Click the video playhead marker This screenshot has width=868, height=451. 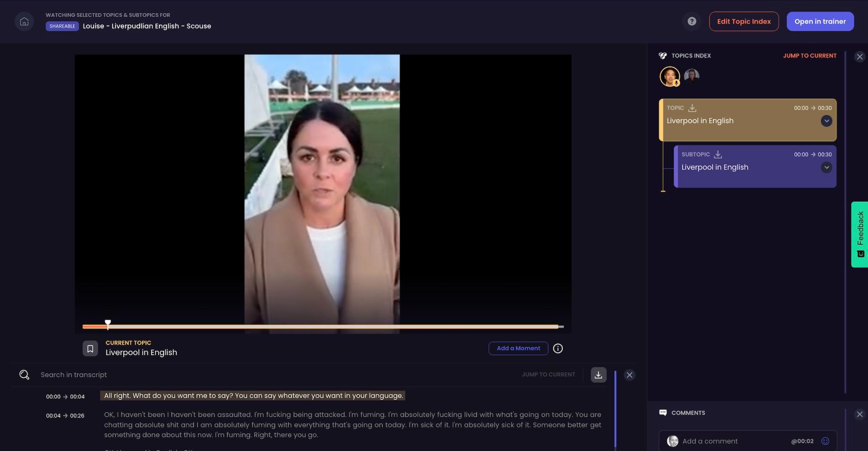pos(108,324)
